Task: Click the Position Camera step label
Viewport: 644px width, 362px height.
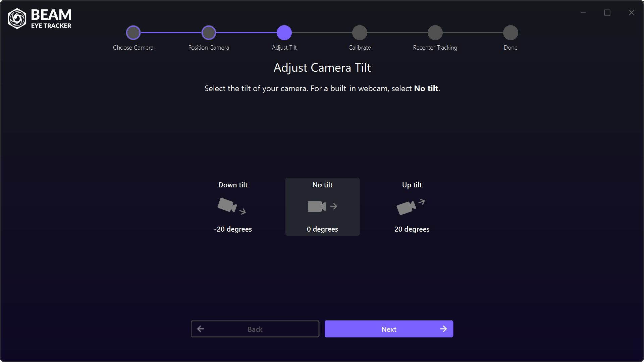Action: [209, 48]
